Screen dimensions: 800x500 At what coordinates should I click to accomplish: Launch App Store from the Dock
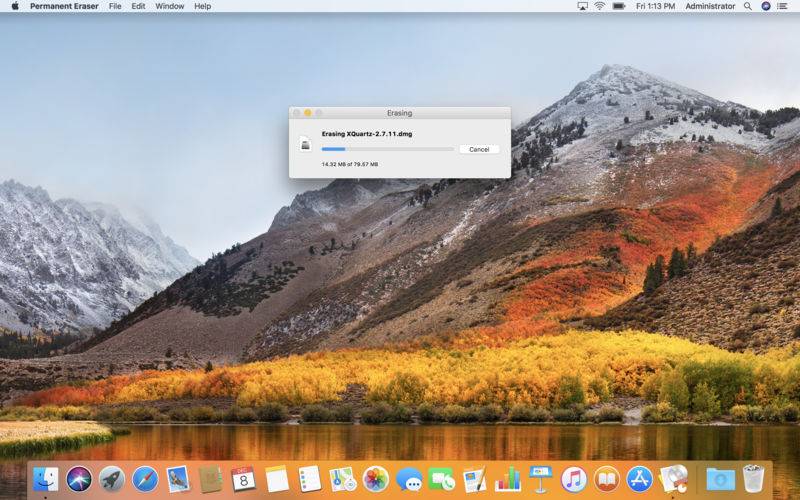640,480
